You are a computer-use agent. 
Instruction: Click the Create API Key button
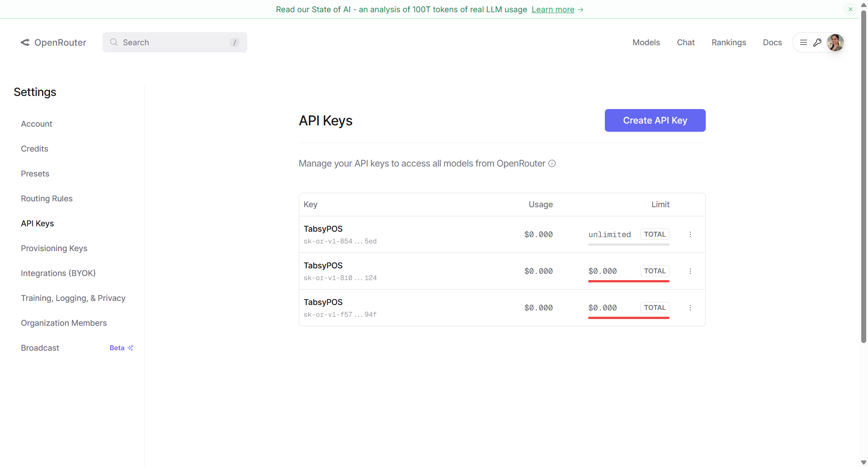pyautogui.click(x=655, y=120)
